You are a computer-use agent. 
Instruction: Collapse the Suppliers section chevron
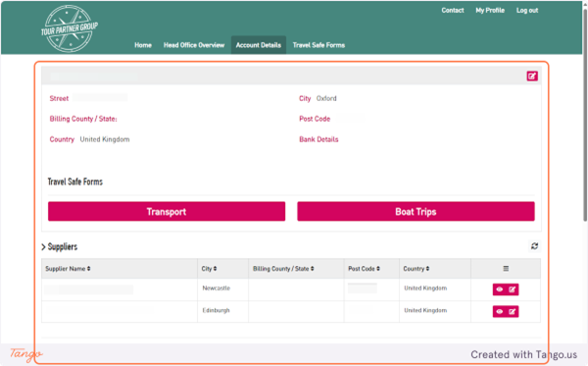pyautogui.click(x=43, y=246)
